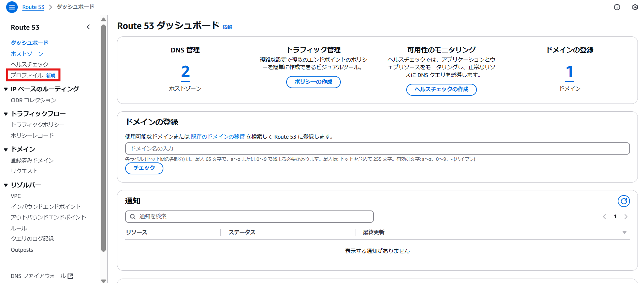
Task: Open Route 53 breadcrumb link
Action: coord(33,7)
